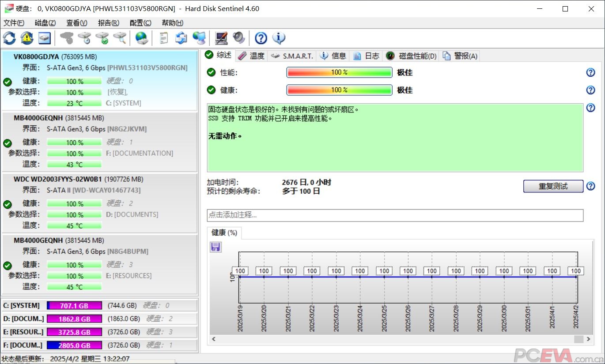Click the 2025/4/2 data point on the health chart
Image resolution: width=605 pixels, height=364 pixels.
[576, 277]
